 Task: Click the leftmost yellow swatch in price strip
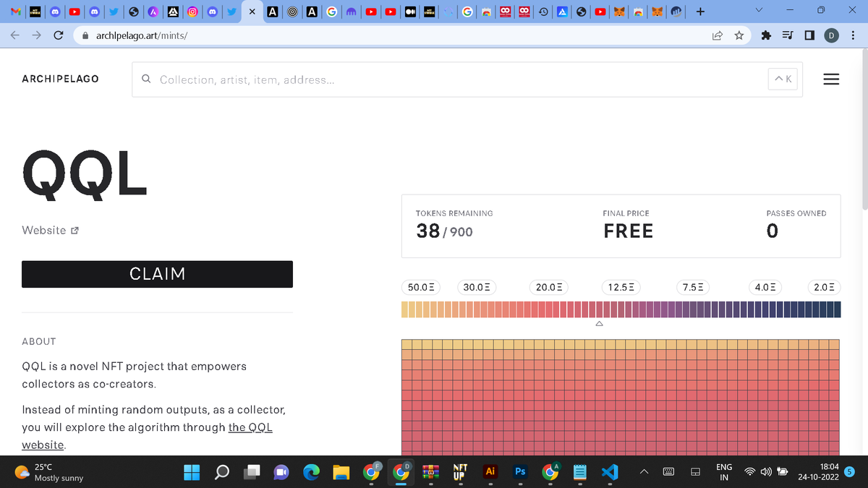pos(405,309)
